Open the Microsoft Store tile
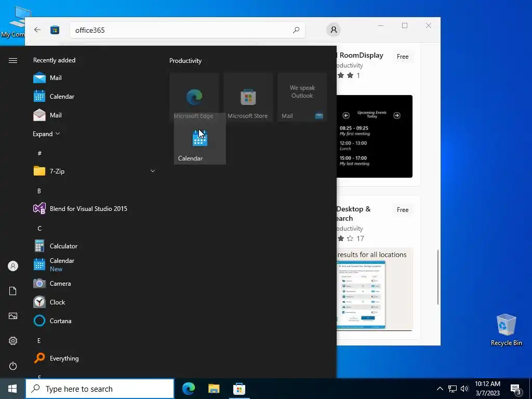 [248, 97]
